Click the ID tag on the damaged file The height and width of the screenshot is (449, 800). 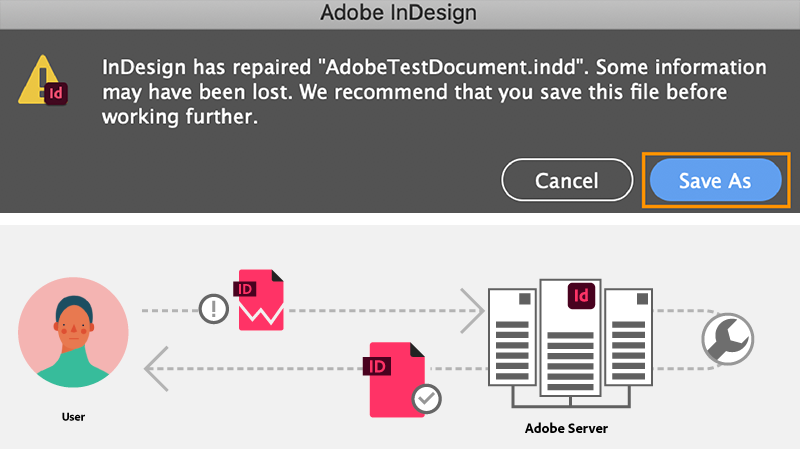click(x=245, y=289)
